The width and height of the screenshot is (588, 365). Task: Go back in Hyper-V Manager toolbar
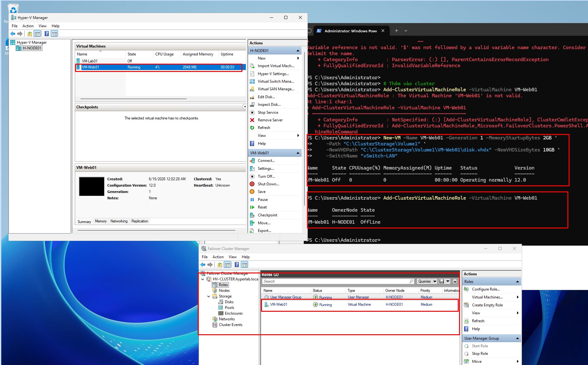tap(13, 34)
